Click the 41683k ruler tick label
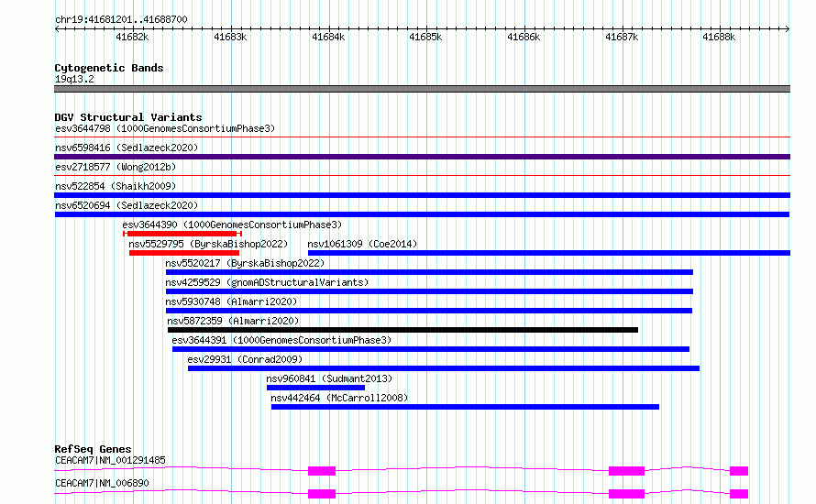816x504 pixels. point(230,37)
